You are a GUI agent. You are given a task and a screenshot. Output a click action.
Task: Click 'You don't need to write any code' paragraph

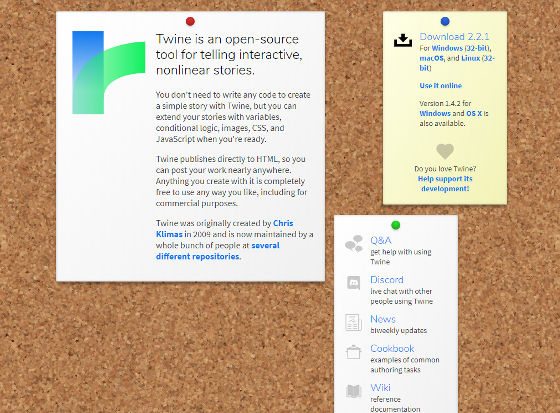pos(233,117)
